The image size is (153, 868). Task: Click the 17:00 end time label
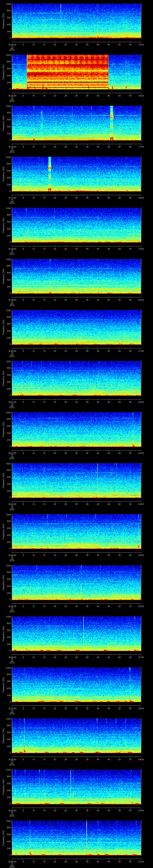click(x=141, y=147)
